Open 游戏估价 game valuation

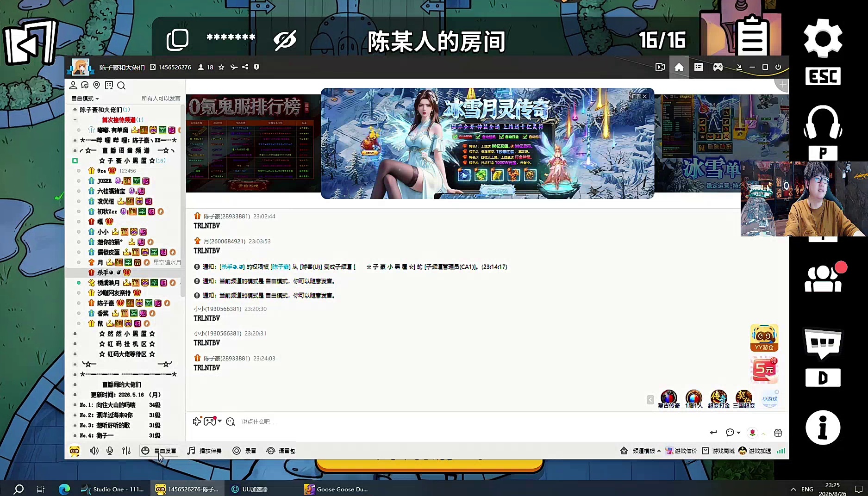(681, 451)
